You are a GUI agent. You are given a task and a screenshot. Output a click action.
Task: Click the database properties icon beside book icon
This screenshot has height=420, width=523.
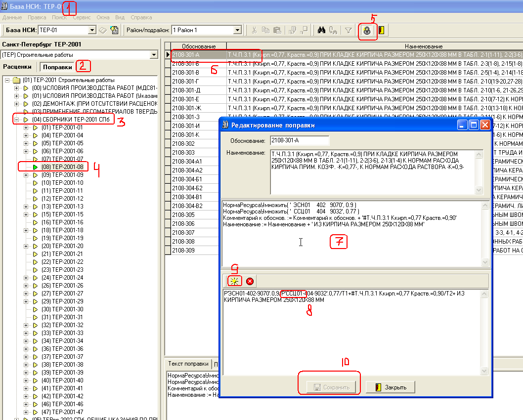pos(114,30)
